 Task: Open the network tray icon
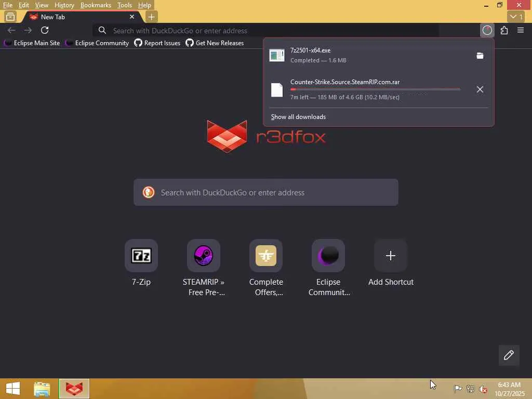[470, 389]
